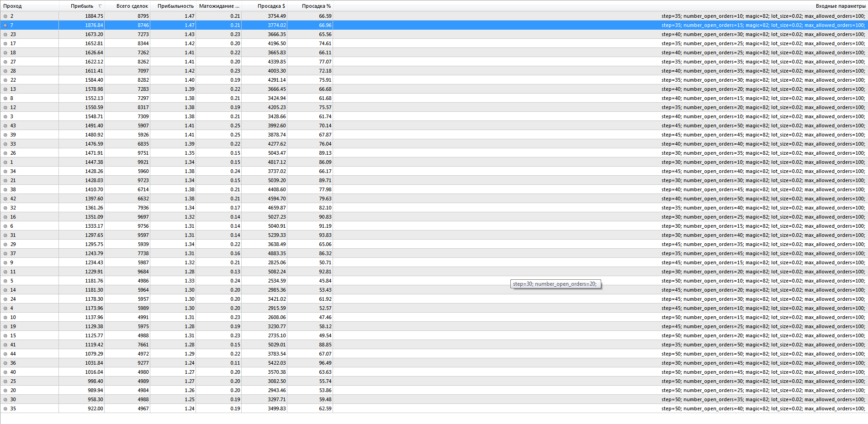
Task: Click the pass number 38
Action: click(x=13, y=189)
